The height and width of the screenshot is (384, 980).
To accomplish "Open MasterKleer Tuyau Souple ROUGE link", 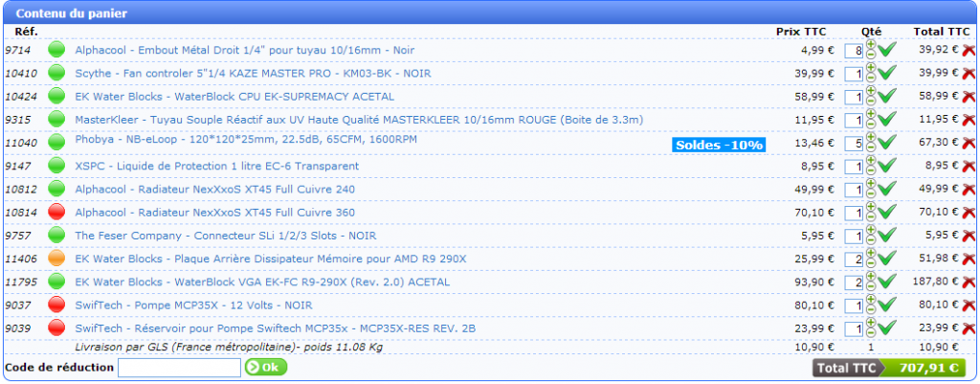I will tap(359, 120).
